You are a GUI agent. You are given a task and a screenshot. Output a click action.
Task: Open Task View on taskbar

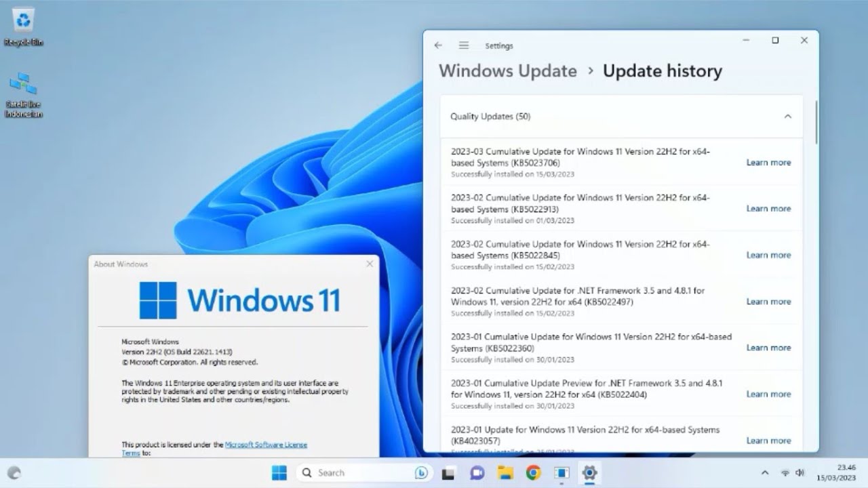tap(448, 473)
